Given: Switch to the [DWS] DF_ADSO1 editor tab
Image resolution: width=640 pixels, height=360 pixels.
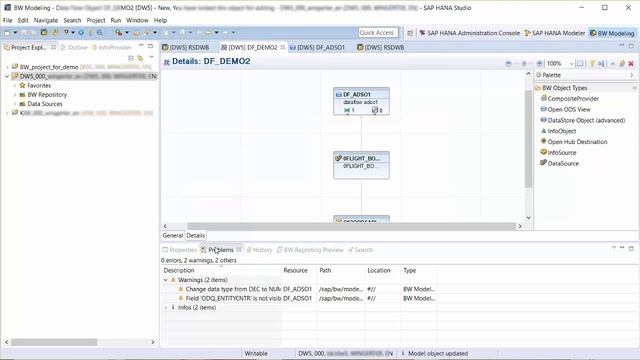Looking at the screenshot, I should pos(318,47).
